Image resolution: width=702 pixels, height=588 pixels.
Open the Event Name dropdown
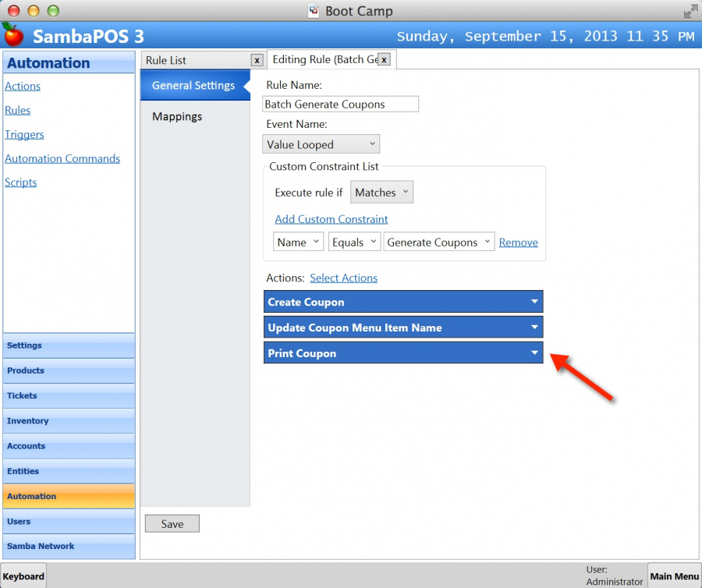(x=321, y=144)
